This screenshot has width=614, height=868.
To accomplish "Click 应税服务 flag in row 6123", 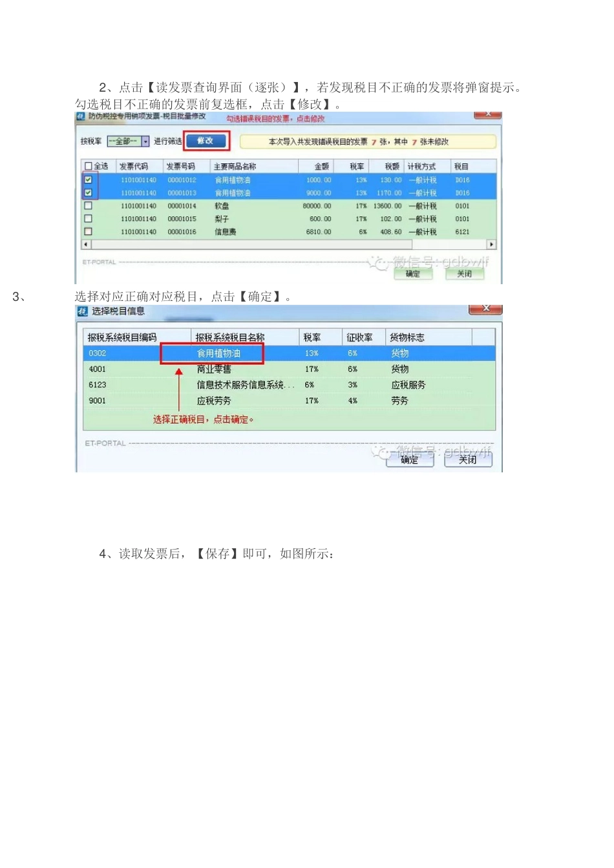I will coord(408,384).
